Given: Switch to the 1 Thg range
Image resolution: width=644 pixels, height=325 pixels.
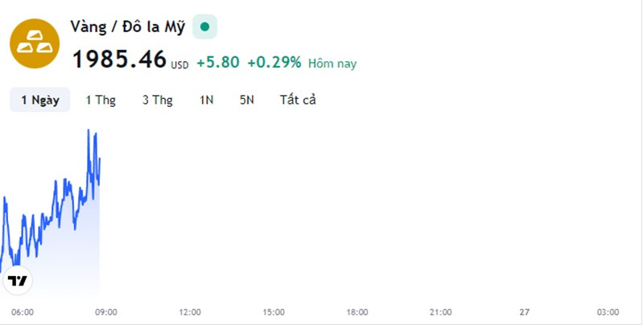Looking at the screenshot, I should click(x=101, y=100).
